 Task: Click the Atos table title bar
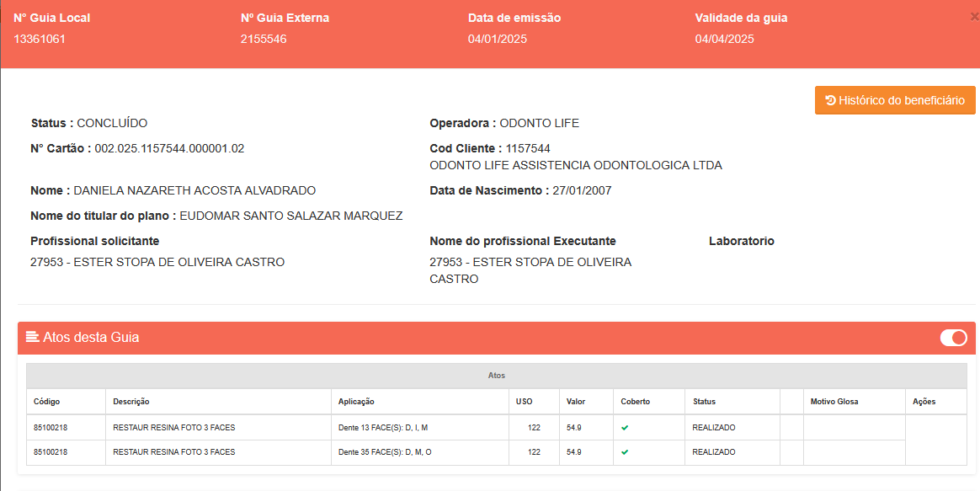pos(496,376)
